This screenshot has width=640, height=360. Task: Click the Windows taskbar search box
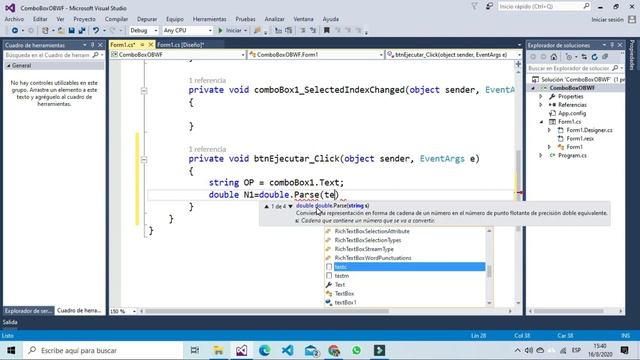102,350
